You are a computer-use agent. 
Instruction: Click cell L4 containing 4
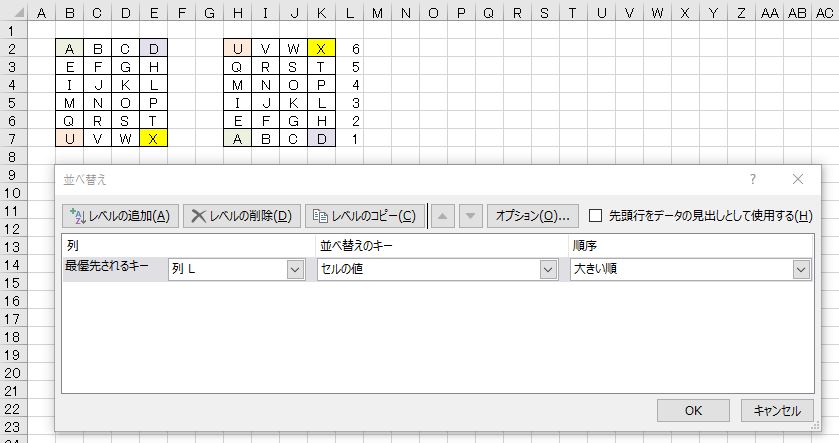point(350,85)
